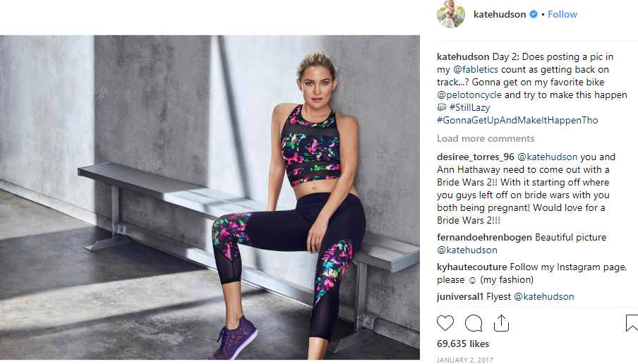View the 69,635 likes list

pyautogui.click(x=463, y=344)
